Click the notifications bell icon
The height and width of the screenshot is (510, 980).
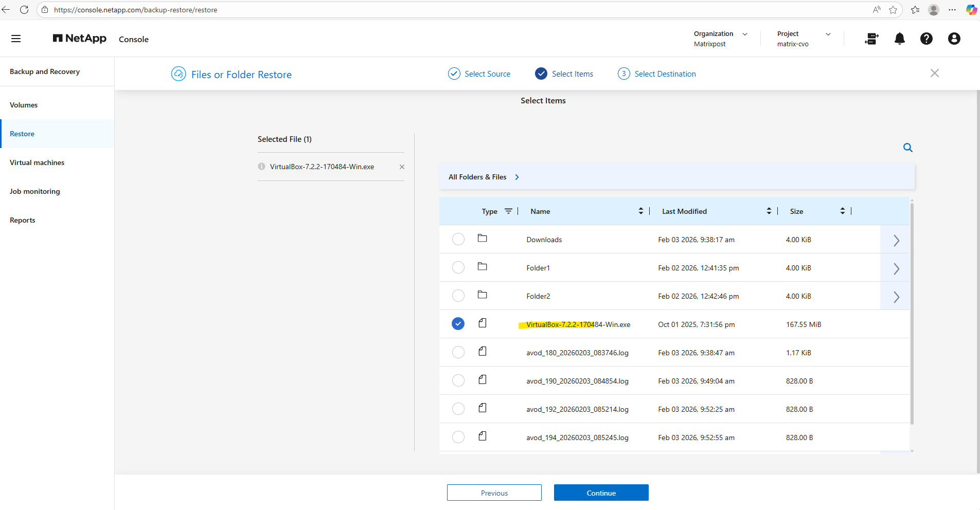[x=899, y=39]
